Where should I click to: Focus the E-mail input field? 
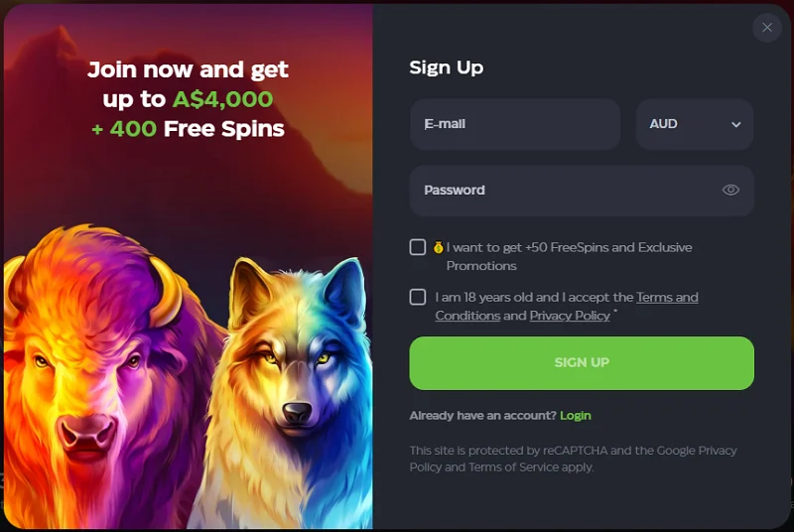515,124
